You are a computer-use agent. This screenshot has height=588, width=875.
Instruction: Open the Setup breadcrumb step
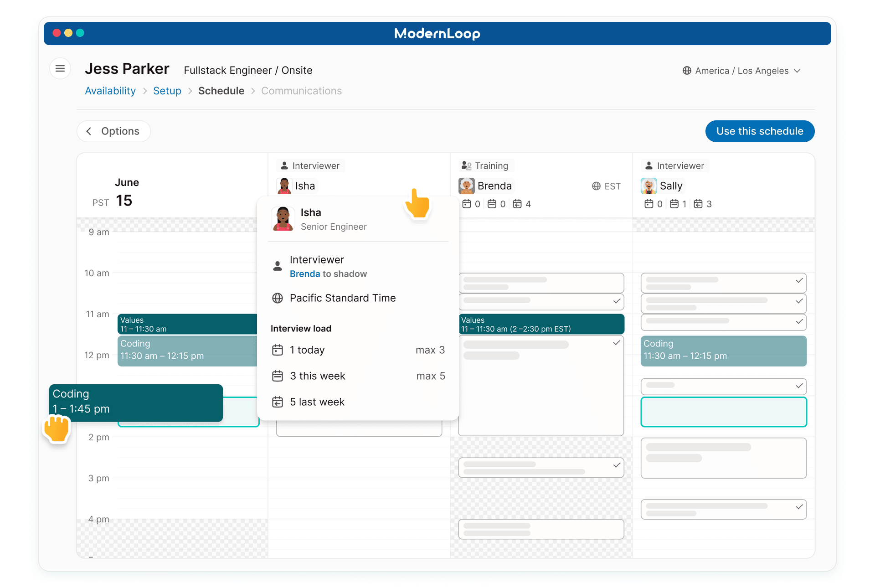point(167,91)
